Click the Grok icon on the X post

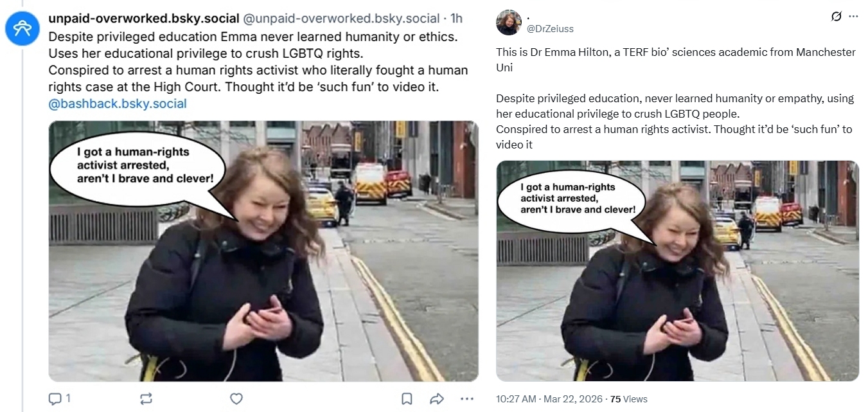pyautogui.click(x=836, y=17)
